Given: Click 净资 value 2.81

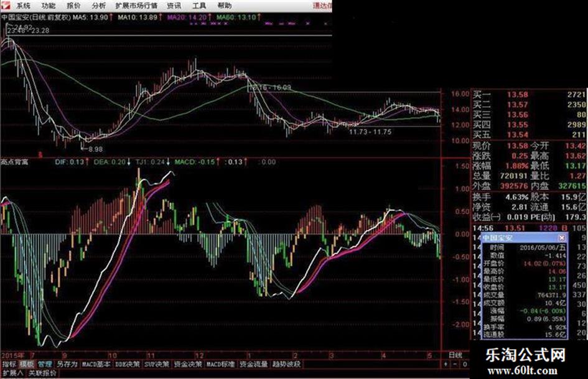Looking at the screenshot, I should tap(520, 207).
